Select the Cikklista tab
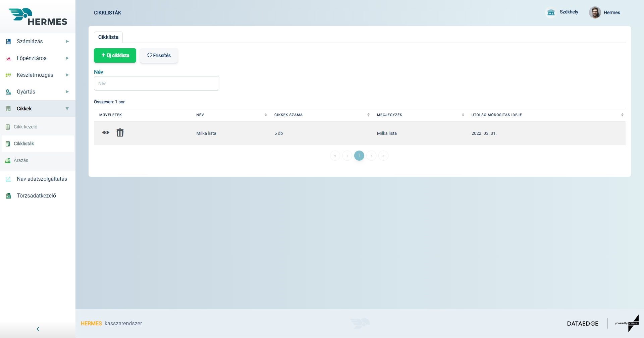The image size is (644, 338). [x=108, y=37]
